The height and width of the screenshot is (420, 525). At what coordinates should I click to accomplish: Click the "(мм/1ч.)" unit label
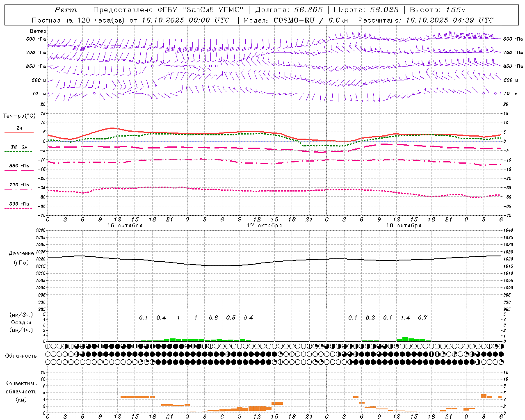pos(21,330)
